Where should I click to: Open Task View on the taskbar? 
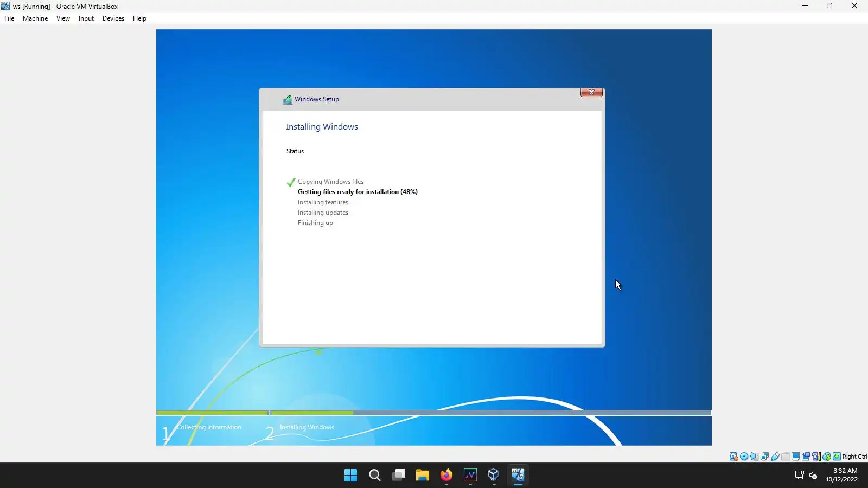pyautogui.click(x=399, y=476)
